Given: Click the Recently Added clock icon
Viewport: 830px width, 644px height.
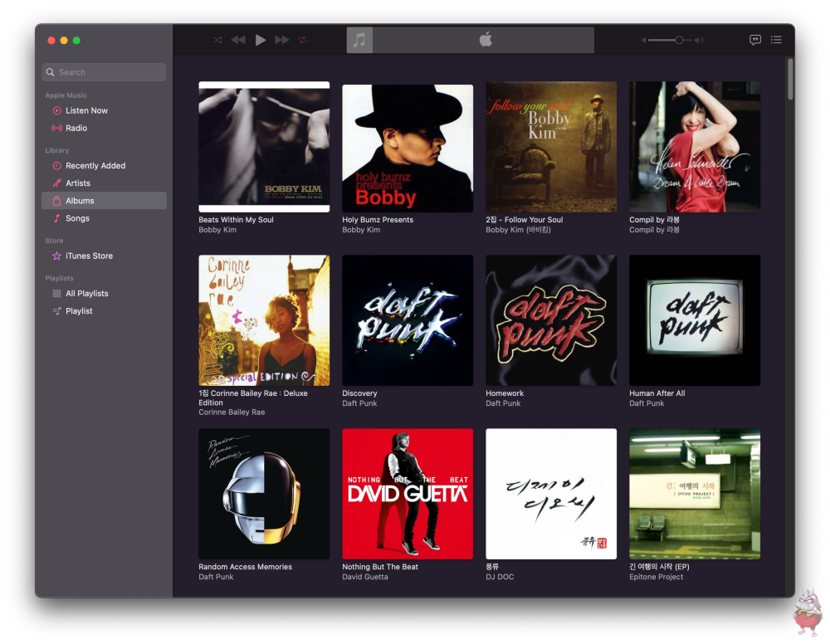Looking at the screenshot, I should (56, 166).
